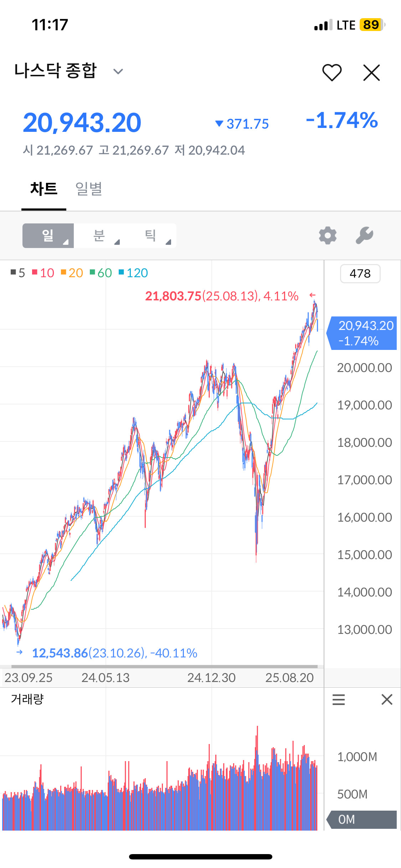Toggle the 20-day moving average legend

[x=72, y=273]
